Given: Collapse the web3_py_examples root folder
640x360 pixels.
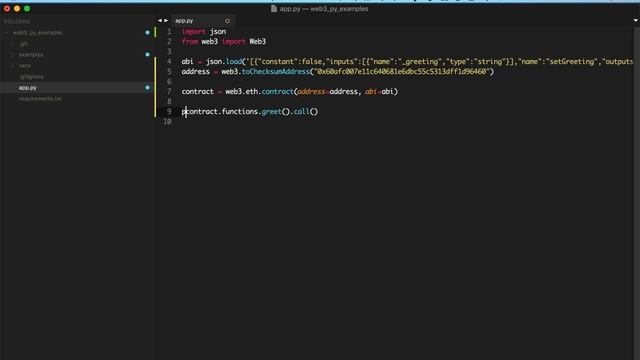Looking at the screenshot, I should click(7, 33).
